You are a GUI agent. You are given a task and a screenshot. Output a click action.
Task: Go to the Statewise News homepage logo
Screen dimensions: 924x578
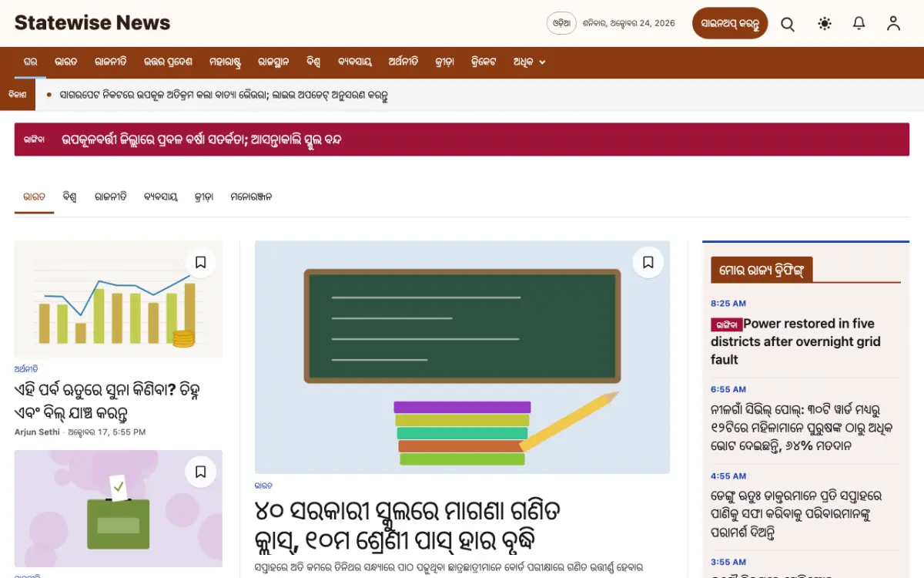pyautogui.click(x=92, y=22)
